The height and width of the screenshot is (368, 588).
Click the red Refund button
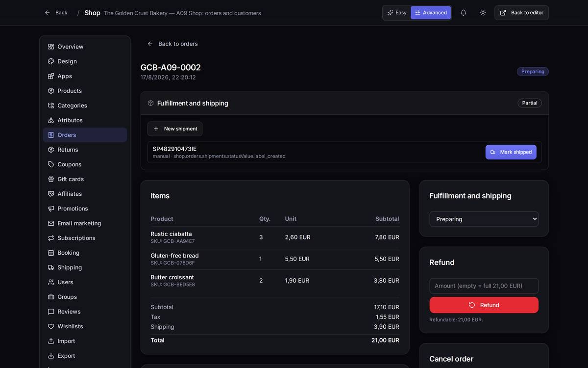coord(484,305)
